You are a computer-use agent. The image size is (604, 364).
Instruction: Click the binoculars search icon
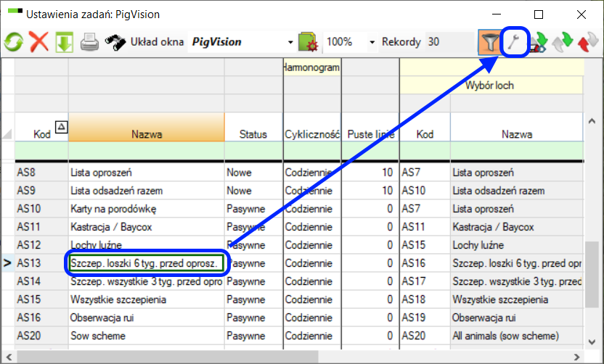115,42
